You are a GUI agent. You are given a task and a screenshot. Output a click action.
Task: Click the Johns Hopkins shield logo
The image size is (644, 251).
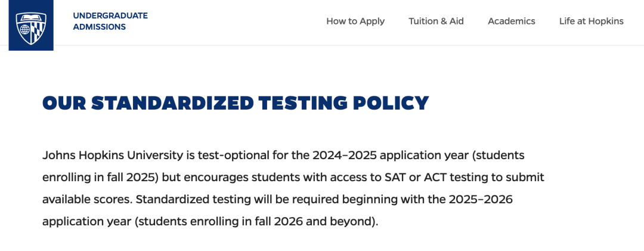click(x=31, y=25)
